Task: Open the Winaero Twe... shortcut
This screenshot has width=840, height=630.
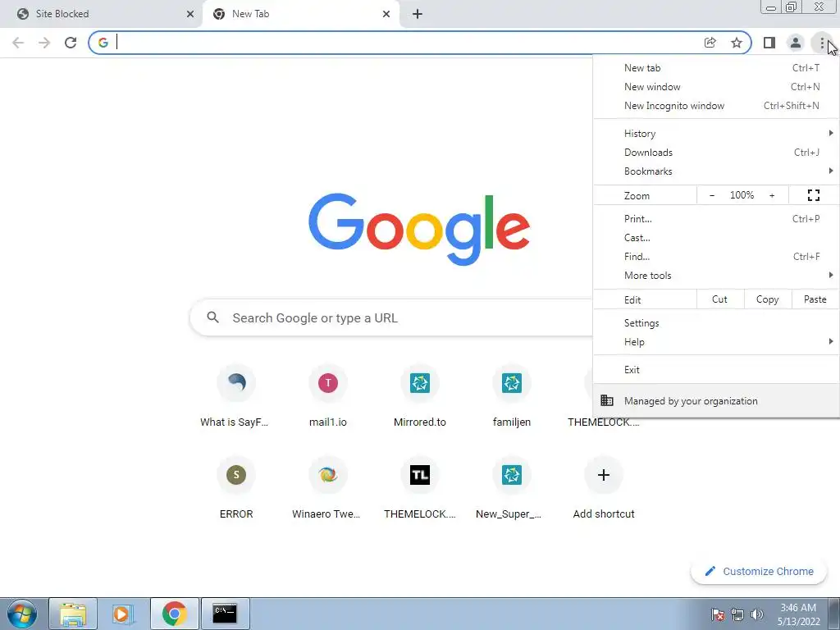Action: (x=328, y=489)
